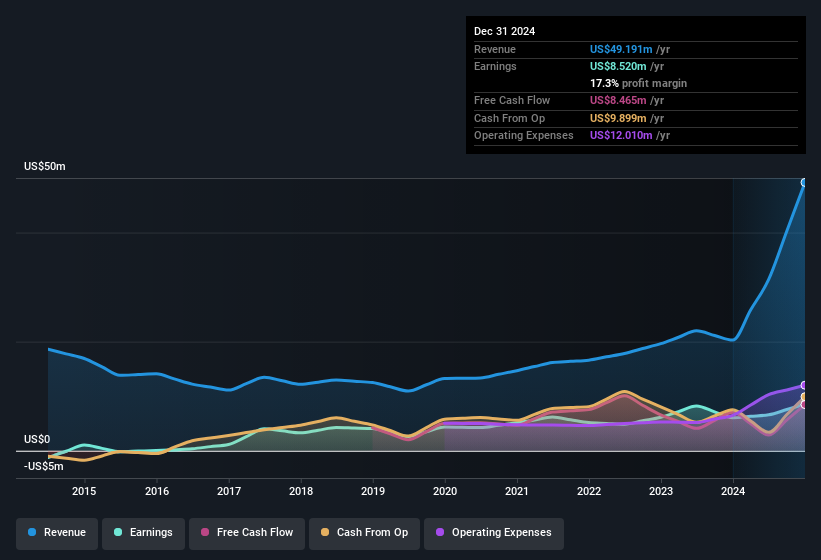Click the US$50m y-axis label
The height and width of the screenshot is (560, 821).
[45, 166]
